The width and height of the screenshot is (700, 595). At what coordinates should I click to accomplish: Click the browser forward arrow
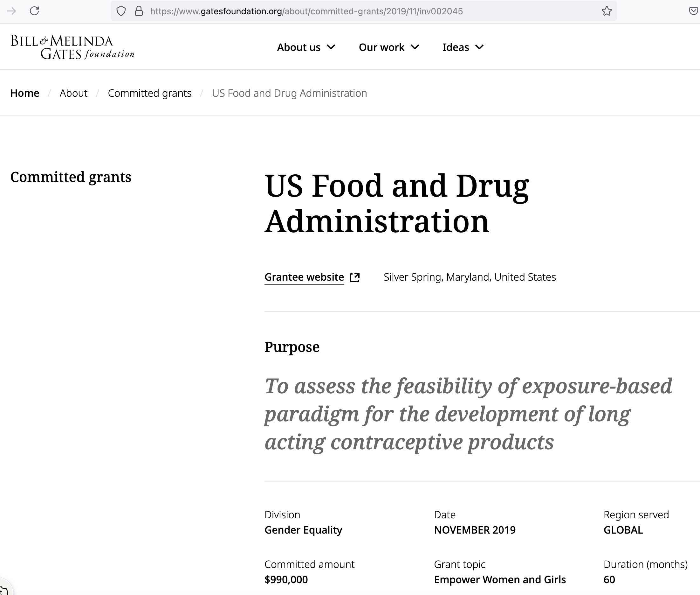[x=11, y=11]
